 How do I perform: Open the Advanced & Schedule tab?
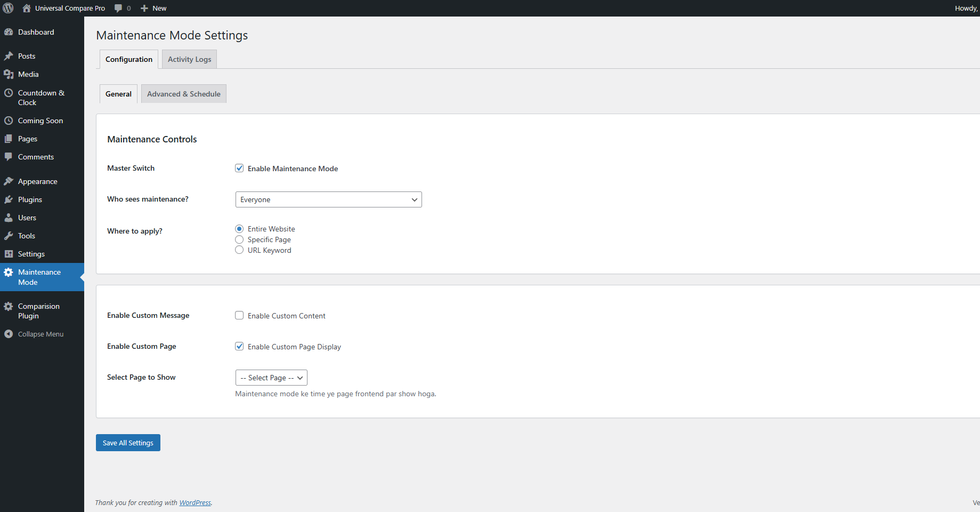click(x=183, y=93)
